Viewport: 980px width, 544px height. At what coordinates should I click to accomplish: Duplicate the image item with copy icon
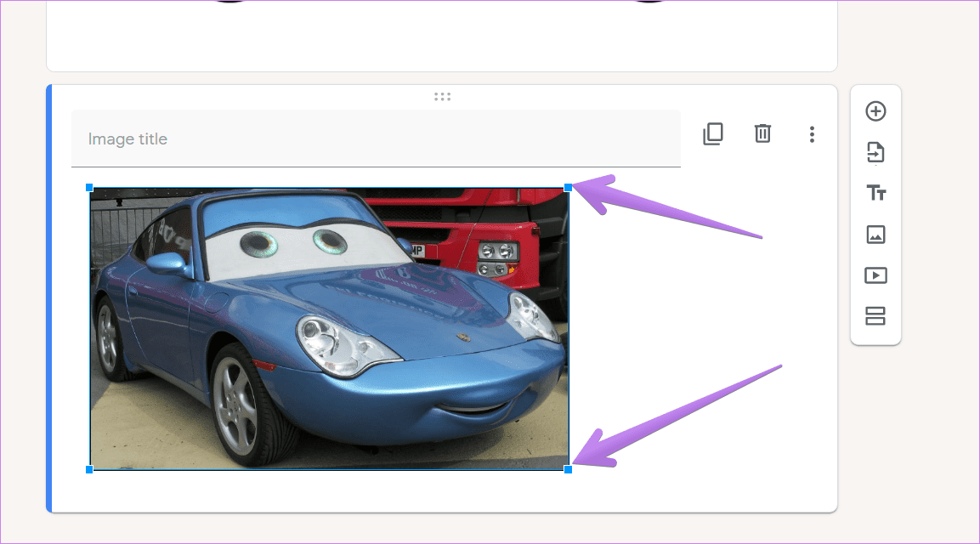coord(713,133)
